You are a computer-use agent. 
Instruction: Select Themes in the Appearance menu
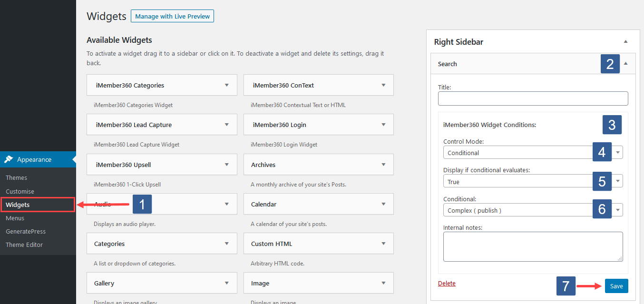tap(16, 177)
